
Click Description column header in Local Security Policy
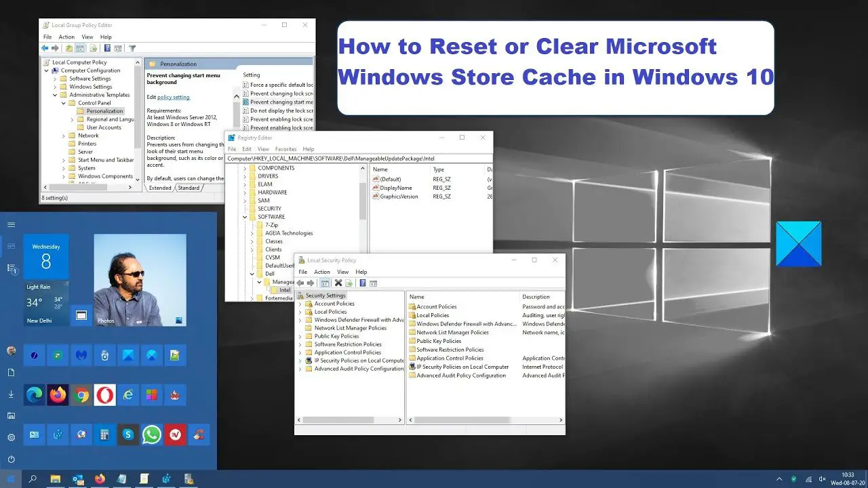[536, 297]
